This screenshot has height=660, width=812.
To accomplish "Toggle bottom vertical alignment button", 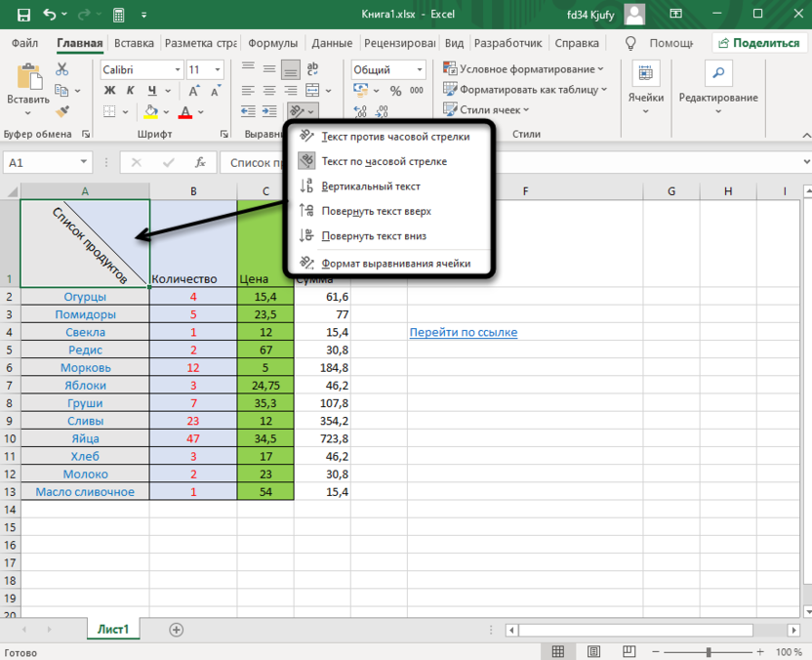I will [290, 69].
